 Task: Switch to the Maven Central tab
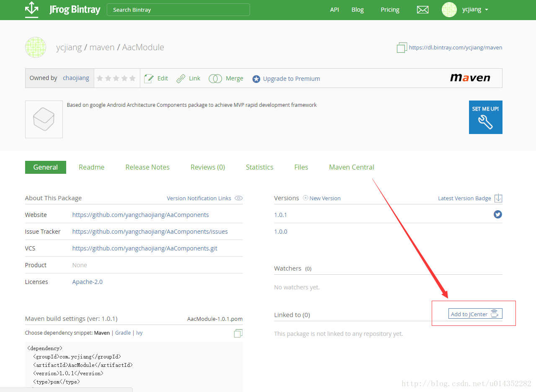[352, 167]
